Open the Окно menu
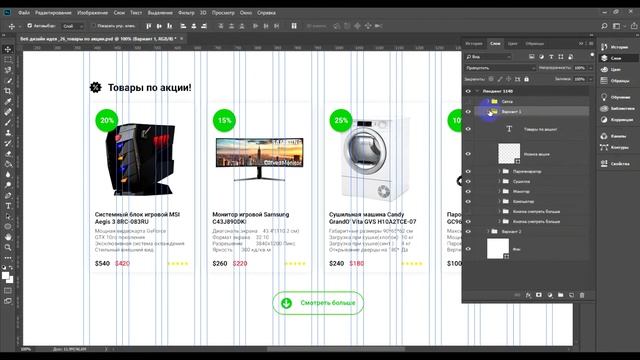The height and width of the screenshot is (360, 640). point(246,13)
